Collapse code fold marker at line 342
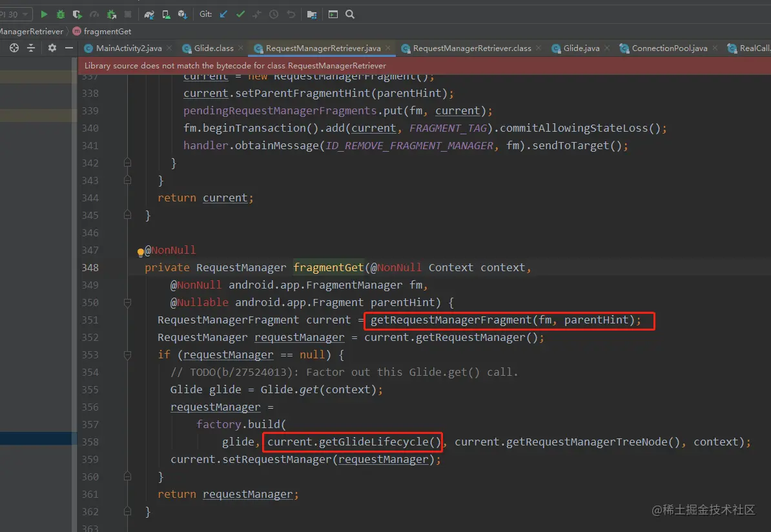This screenshot has width=771, height=532. click(x=127, y=163)
